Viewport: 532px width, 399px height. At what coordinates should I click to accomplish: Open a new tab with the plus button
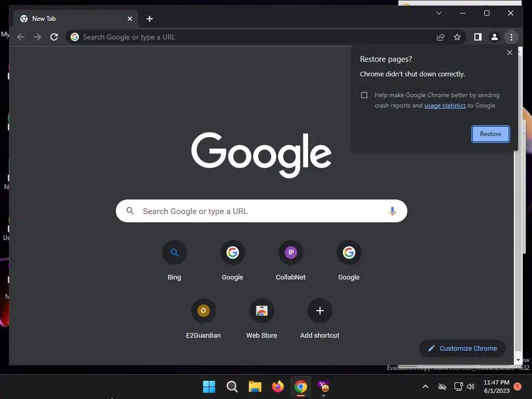[150, 19]
